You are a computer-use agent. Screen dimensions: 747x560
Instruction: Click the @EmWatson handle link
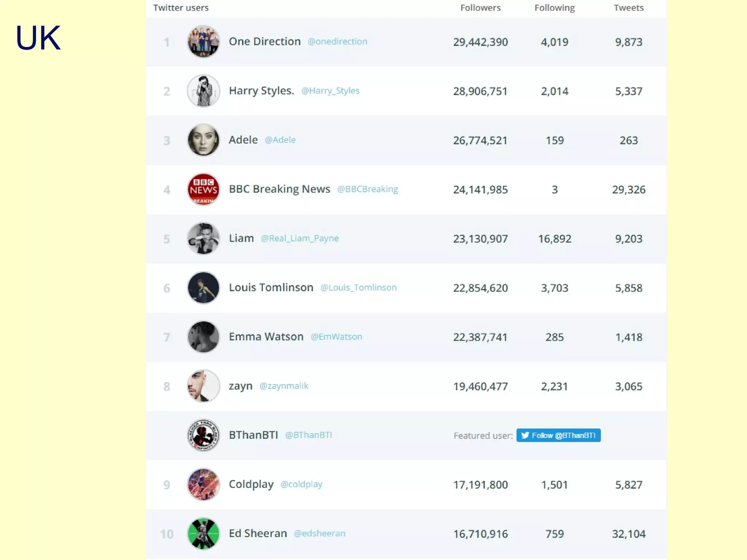pyautogui.click(x=336, y=337)
